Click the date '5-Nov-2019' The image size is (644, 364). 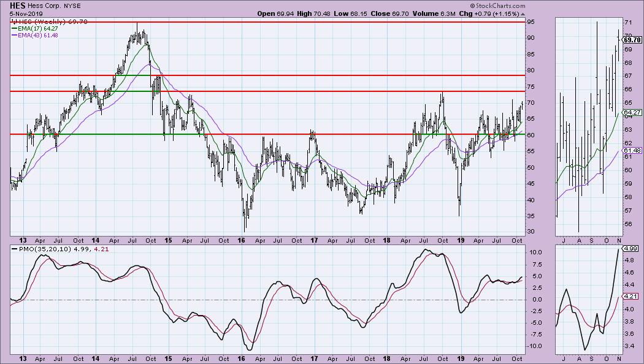(25, 13)
